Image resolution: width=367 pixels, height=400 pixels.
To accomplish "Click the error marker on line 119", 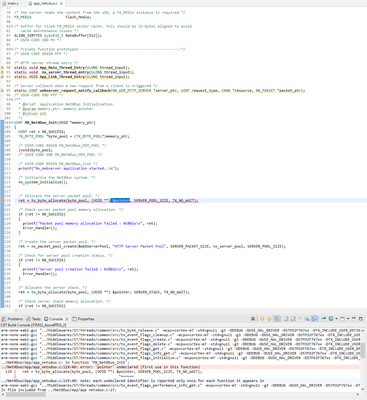I will tap(3, 200).
